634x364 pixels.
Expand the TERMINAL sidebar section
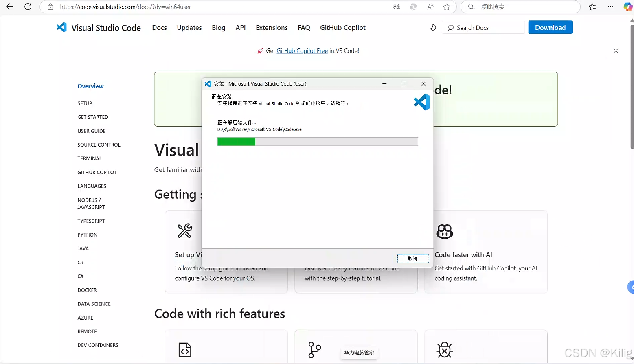90,158
